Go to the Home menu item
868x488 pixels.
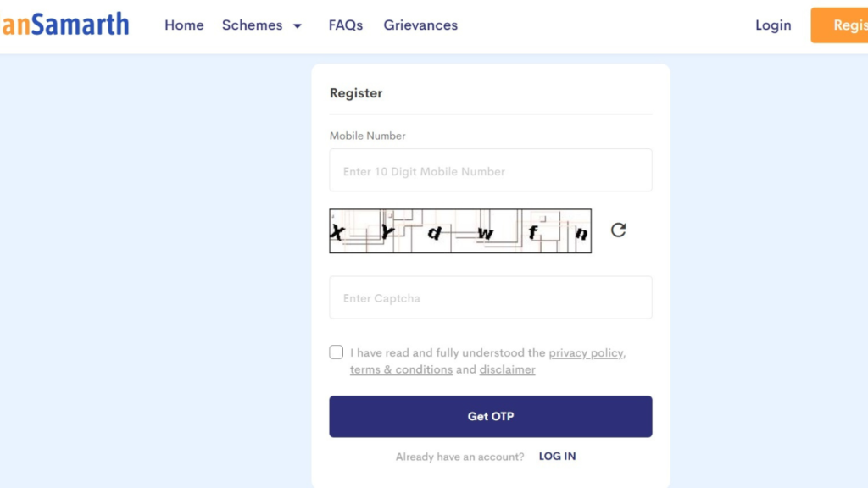pos(184,25)
